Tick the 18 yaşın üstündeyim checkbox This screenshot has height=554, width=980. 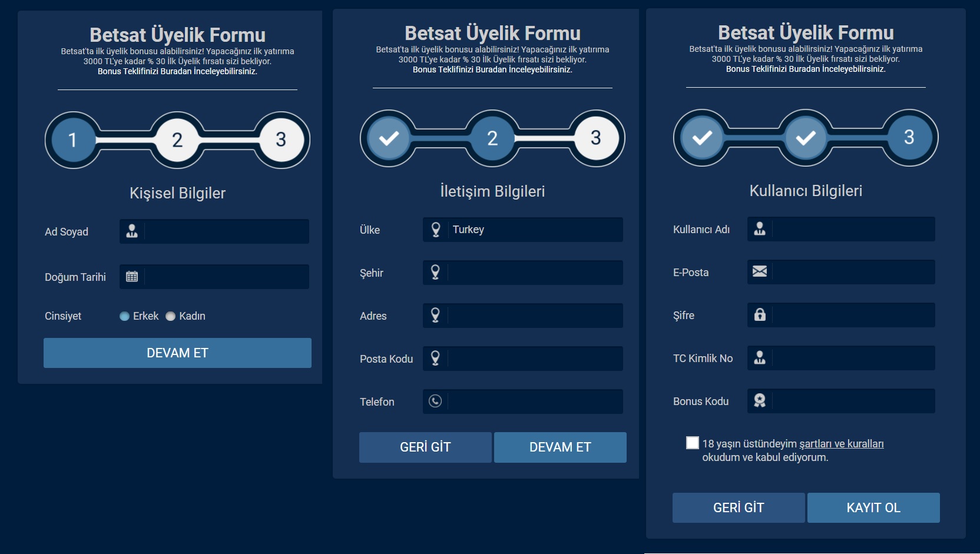(x=693, y=443)
